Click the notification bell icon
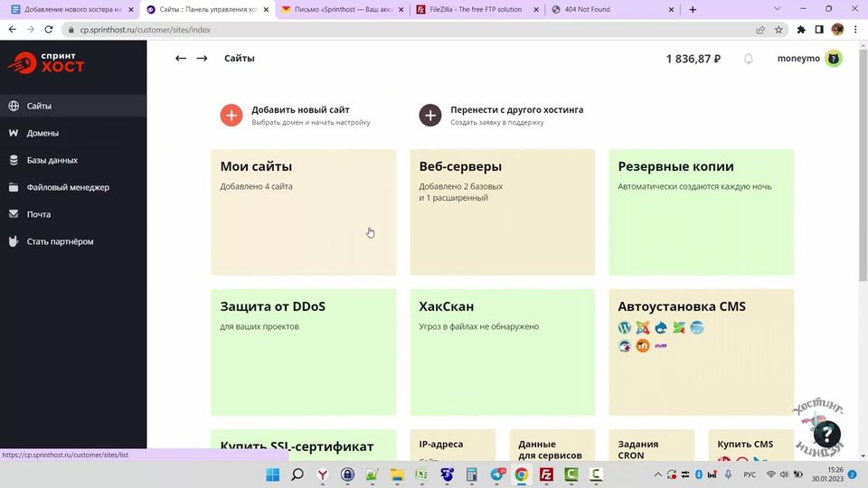The width and height of the screenshot is (868, 488). (x=749, y=59)
